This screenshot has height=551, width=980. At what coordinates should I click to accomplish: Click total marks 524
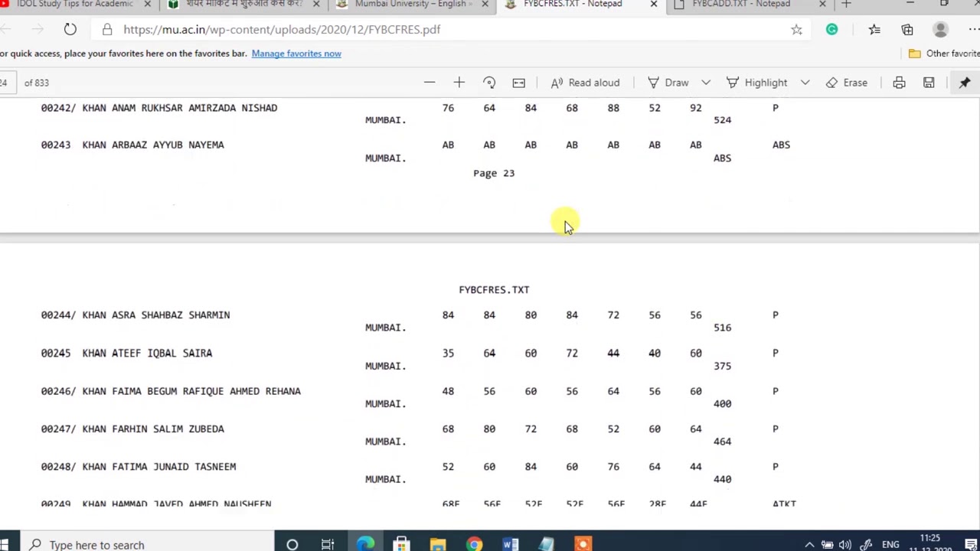(x=722, y=120)
